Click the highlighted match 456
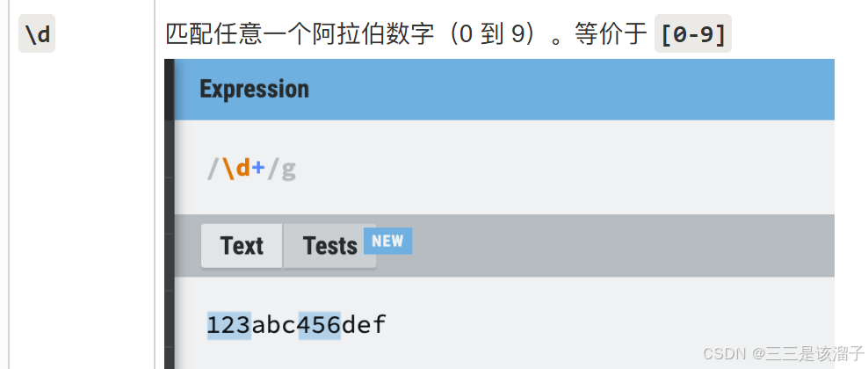This screenshot has height=369, width=868. click(x=320, y=325)
